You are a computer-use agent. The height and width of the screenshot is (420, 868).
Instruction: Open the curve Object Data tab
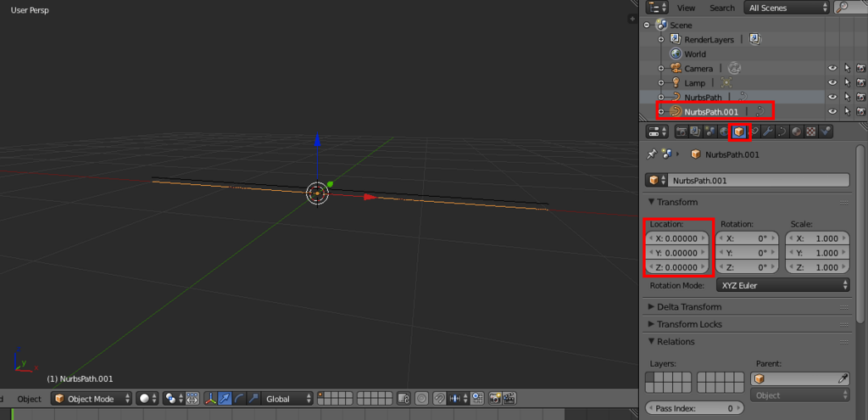pos(782,132)
